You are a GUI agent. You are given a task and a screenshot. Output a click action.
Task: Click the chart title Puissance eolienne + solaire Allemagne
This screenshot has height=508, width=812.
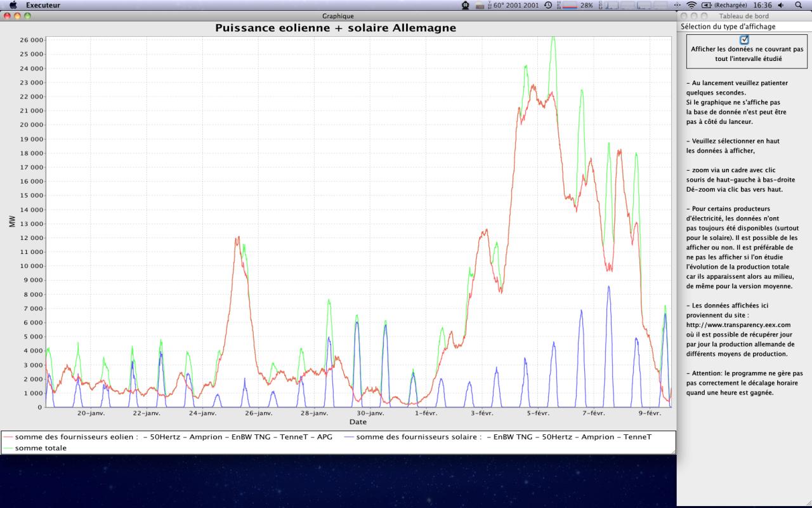[x=336, y=28]
